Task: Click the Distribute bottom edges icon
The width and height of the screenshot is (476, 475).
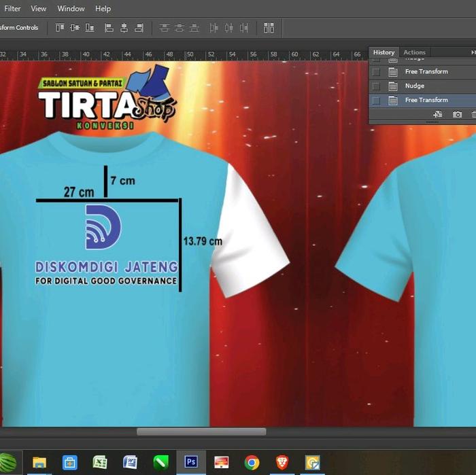Action: (194, 28)
